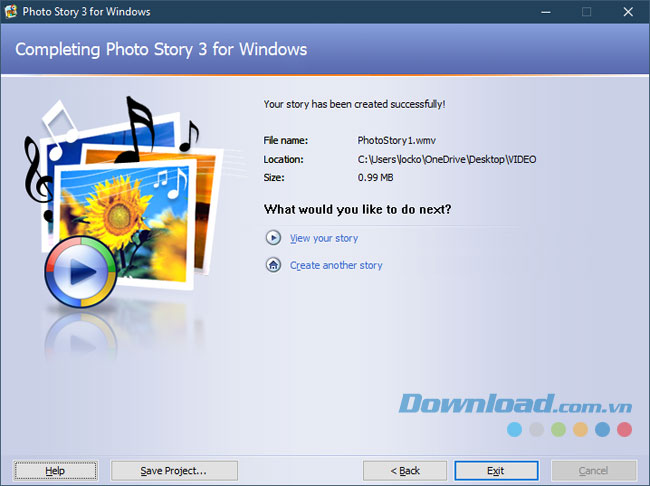Minimize the Photo Story window
The image size is (650, 486).
pyautogui.click(x=546, y=12)
